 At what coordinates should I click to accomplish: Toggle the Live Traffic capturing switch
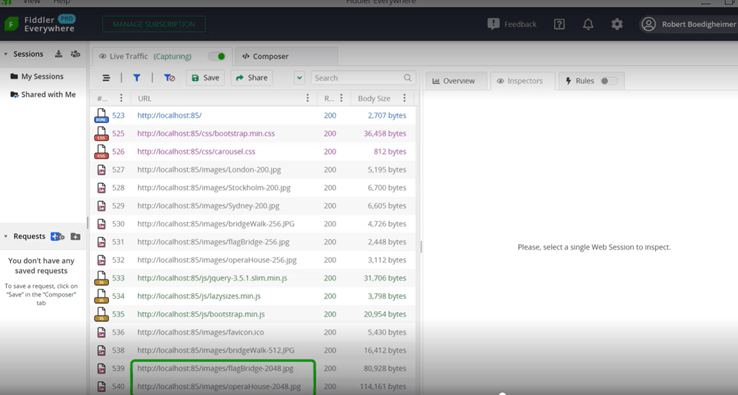click(x=217, y=56)
